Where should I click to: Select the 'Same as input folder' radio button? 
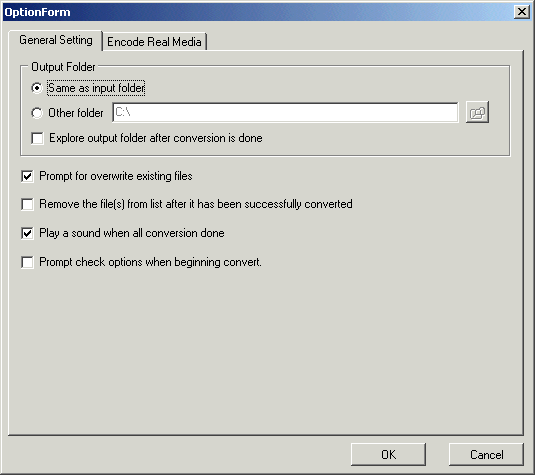pyautogui.click(x=37, y=88)
